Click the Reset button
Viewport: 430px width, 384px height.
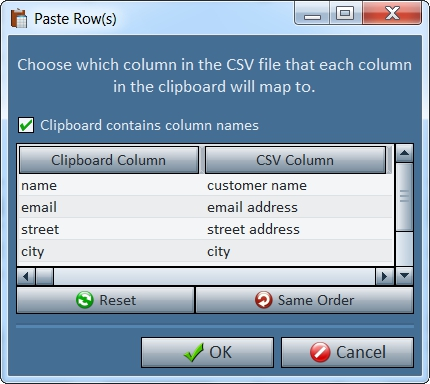[105, 300]
